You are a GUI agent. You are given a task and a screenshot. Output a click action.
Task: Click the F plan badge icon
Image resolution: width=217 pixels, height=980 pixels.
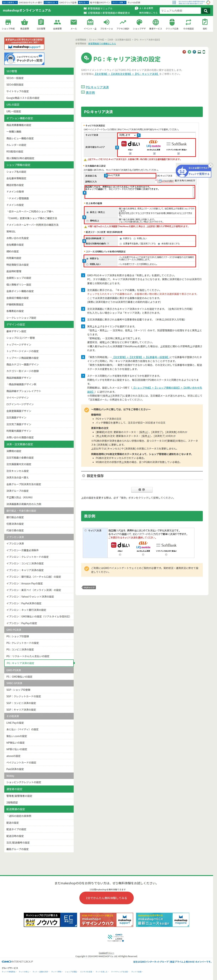click(194, 52)
